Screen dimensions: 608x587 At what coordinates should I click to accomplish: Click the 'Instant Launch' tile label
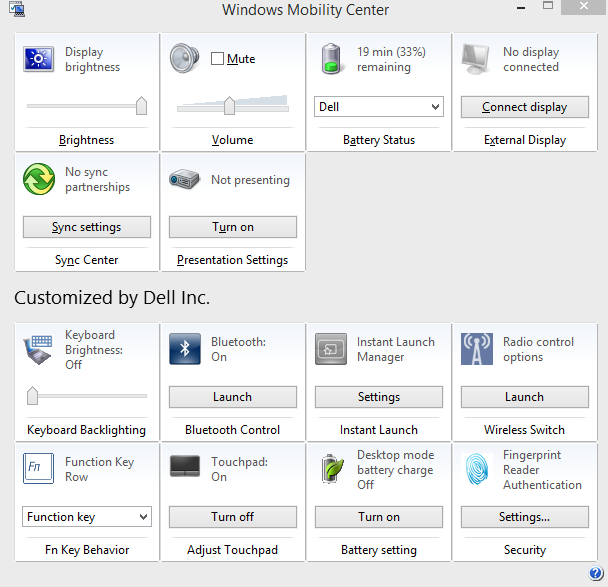pos(379,430)
